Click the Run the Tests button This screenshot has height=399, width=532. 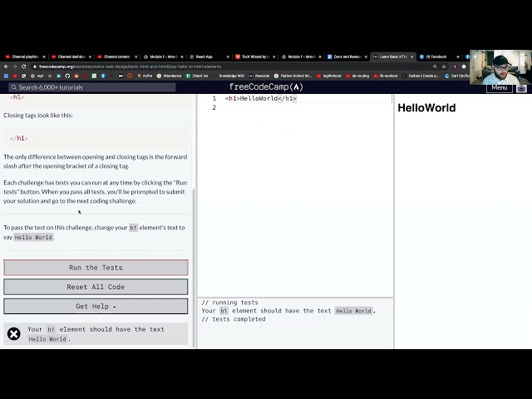[x=96, y=268]
